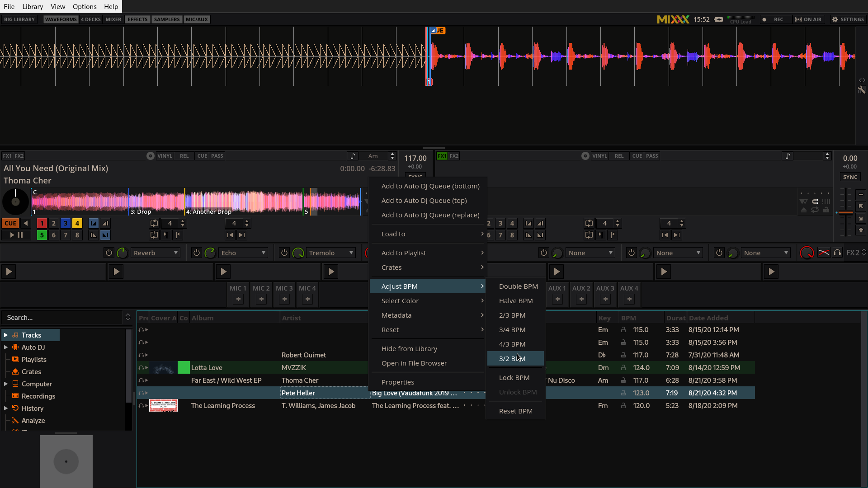Screen dimensions: 868x488
Task: Click the headphone icon in the FX2 unit
Action: [x=837, y=253]
